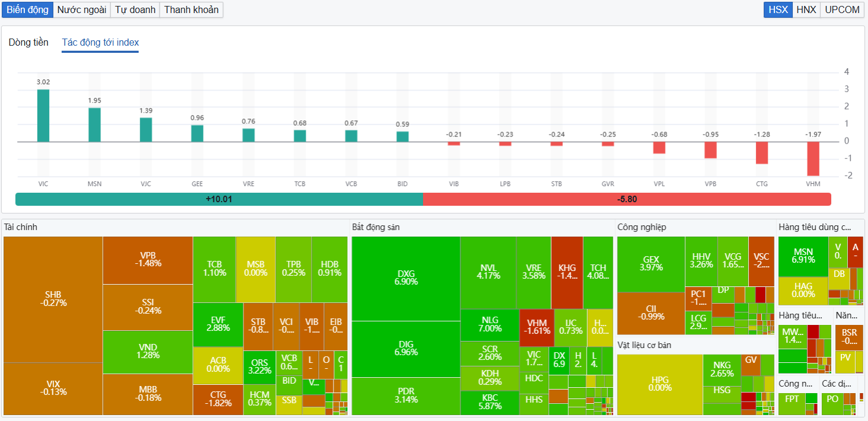Open the Tự doanh tab
The height and width of the screenshot is (421, 868).
[x=135, y=9]
